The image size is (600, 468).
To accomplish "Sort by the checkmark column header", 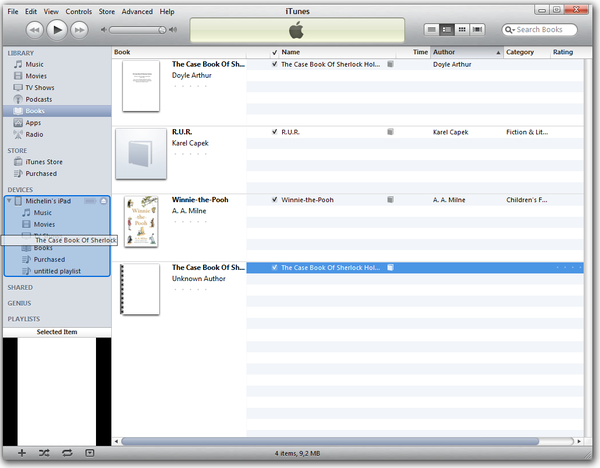I will [274, 52].
